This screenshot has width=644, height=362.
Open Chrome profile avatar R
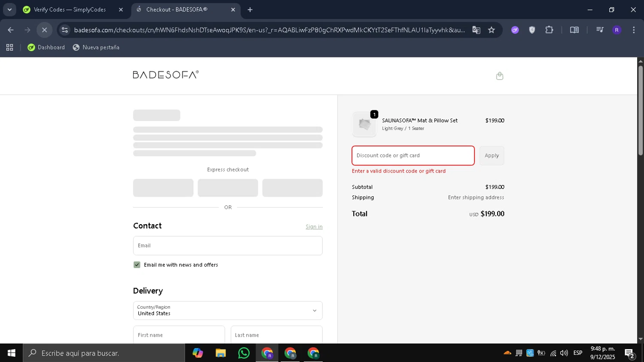click(617, 30)
